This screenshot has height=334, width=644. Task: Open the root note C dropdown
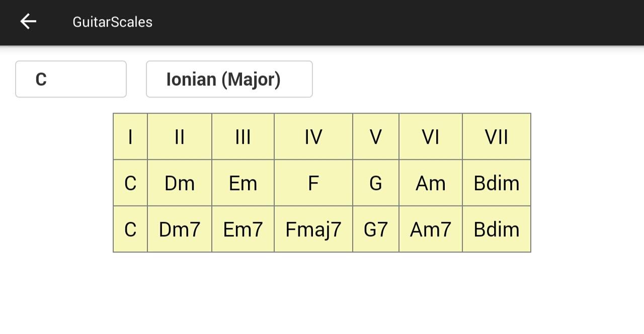point(71,79)
